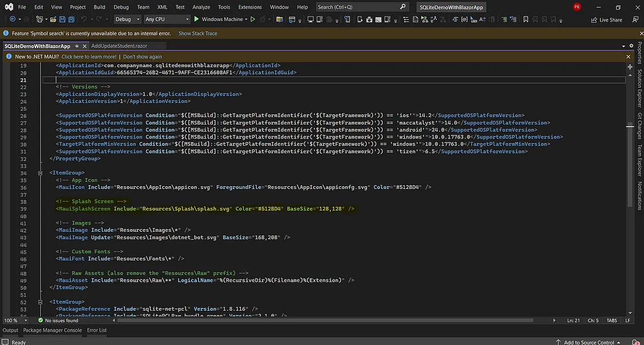Open the Extensions menu
The image size is (644, 345).
point(251,7)
